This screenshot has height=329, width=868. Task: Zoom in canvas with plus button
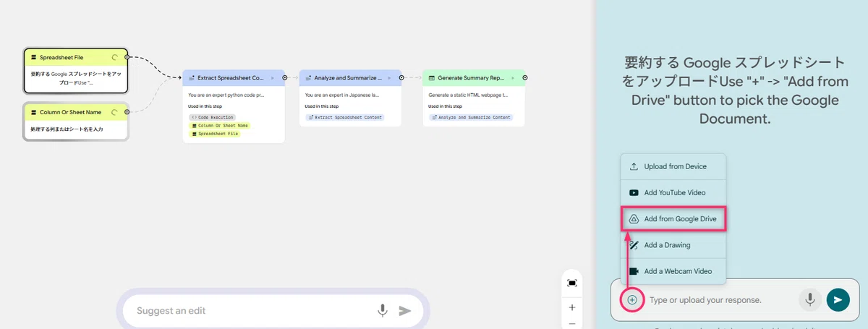tap(572, 307)
